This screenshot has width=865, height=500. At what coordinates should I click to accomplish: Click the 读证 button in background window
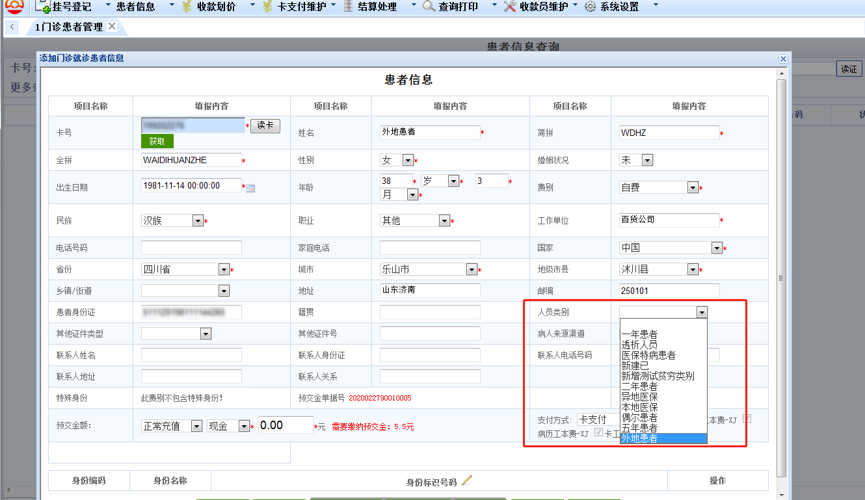click(x=848, y=69)
